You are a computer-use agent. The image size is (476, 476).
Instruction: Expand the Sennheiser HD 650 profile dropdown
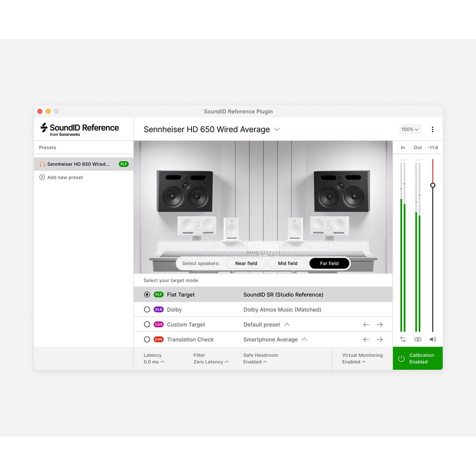pos(277,129)
